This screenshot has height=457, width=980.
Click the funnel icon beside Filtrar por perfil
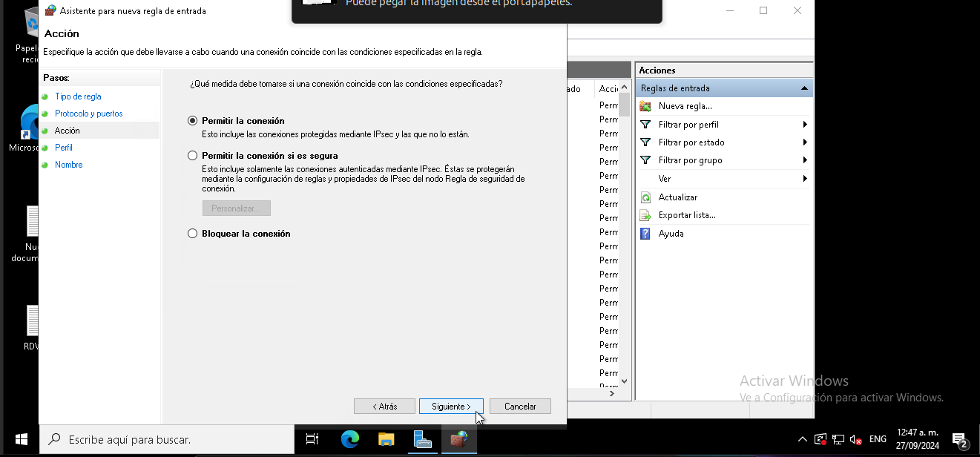pos(645,125)
